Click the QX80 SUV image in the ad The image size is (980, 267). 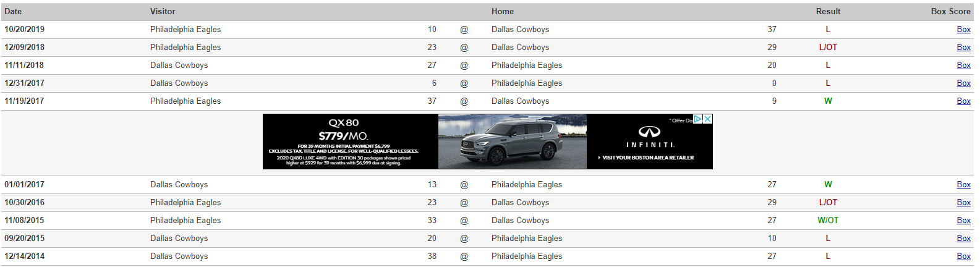coord(512,142)
